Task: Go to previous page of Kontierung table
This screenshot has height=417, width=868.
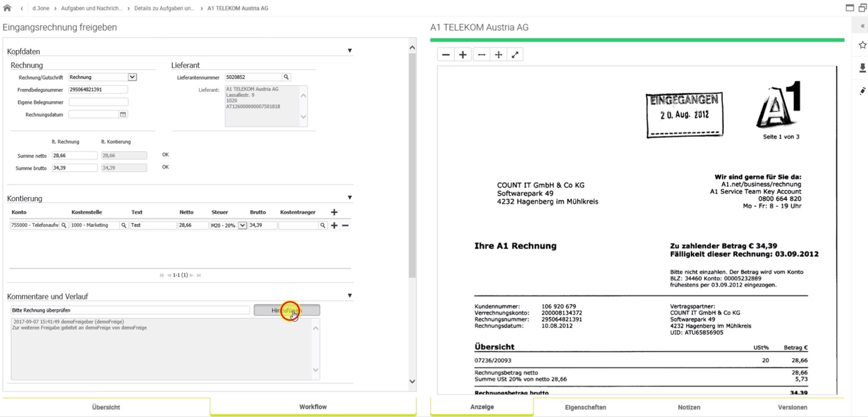Action: point(169,275)
